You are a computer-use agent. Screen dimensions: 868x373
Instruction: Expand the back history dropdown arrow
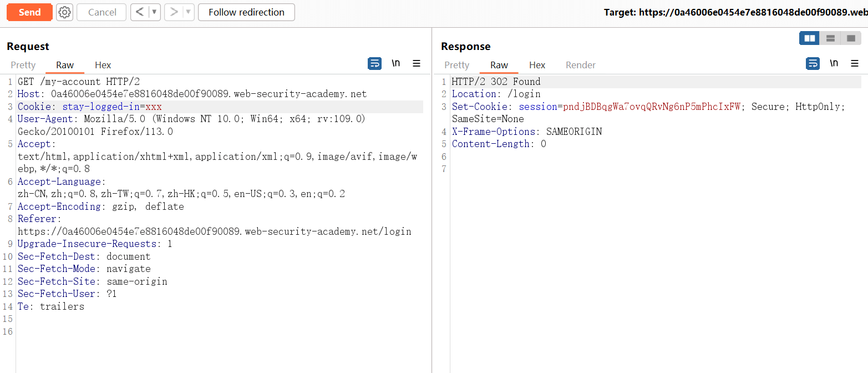[x=154, y=12]
